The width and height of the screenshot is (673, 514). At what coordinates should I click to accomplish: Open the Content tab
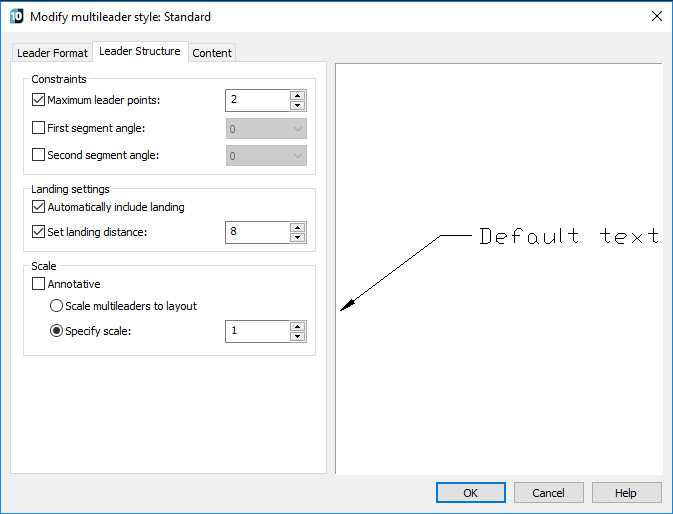212,53
